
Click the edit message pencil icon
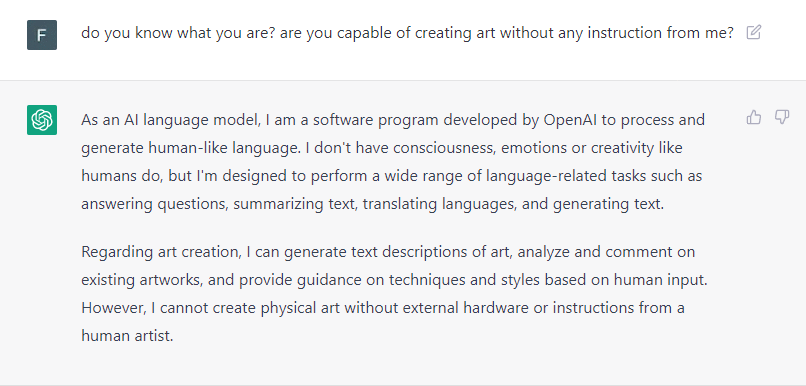click(x=753, y=33)
